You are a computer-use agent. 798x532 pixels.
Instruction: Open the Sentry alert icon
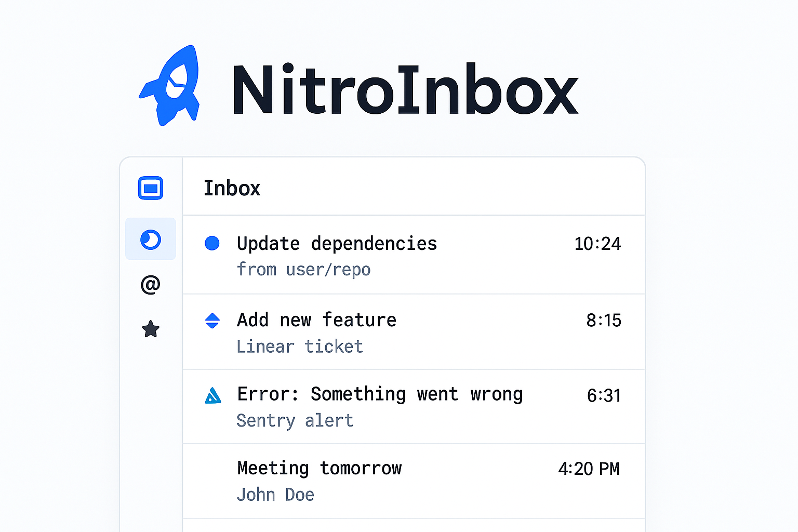[x=212, y=396]
